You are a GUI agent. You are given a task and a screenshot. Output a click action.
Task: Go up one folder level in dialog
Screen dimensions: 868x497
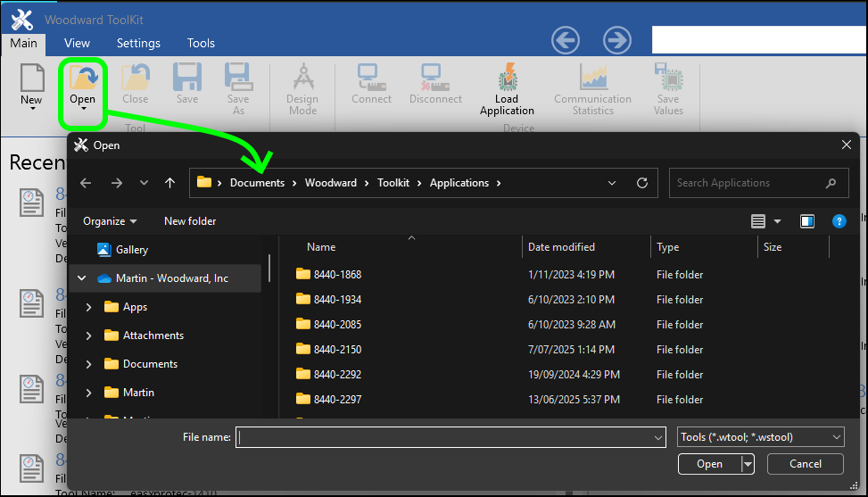[x=170, y=183]
